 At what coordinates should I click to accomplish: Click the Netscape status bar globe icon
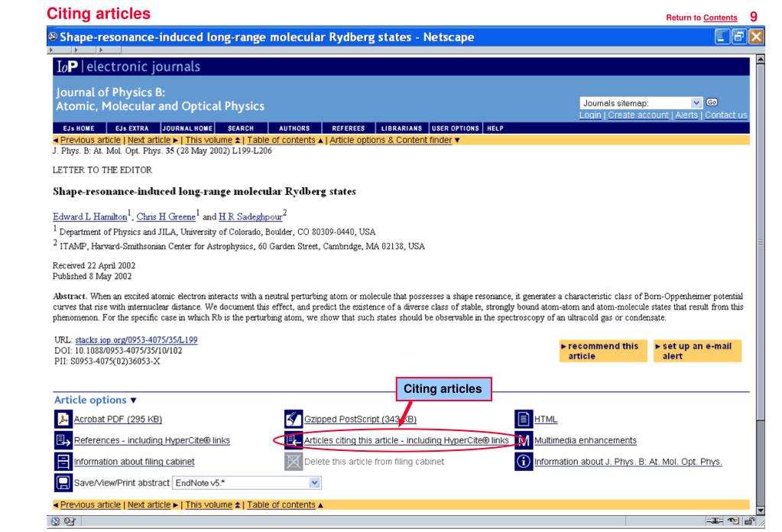pos(55,521)
